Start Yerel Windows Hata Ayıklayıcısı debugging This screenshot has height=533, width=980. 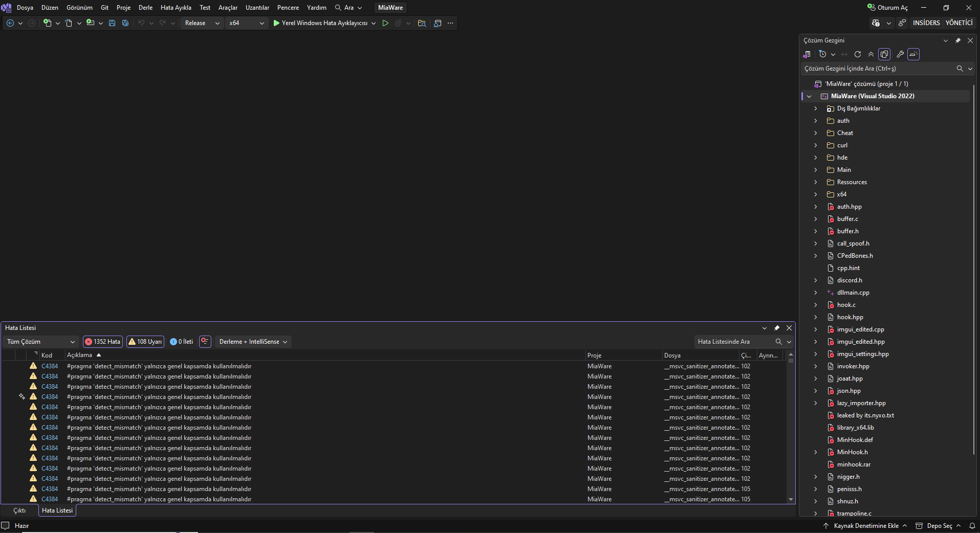tap(320, 23)
